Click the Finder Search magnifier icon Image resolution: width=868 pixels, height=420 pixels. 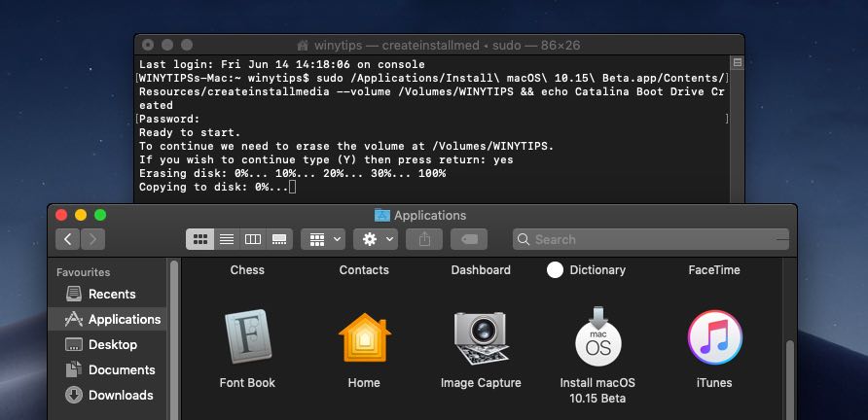coord(524,239)
